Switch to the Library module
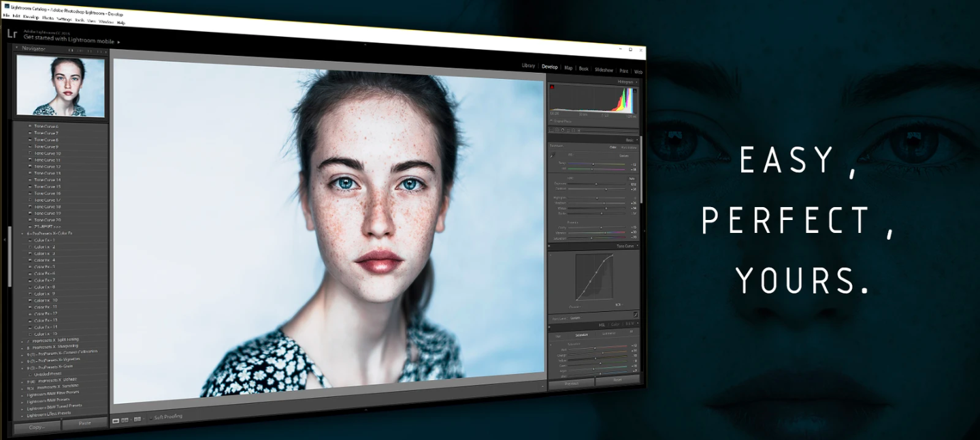Viewport: 980px width, 440px height. tap(528, 65)
